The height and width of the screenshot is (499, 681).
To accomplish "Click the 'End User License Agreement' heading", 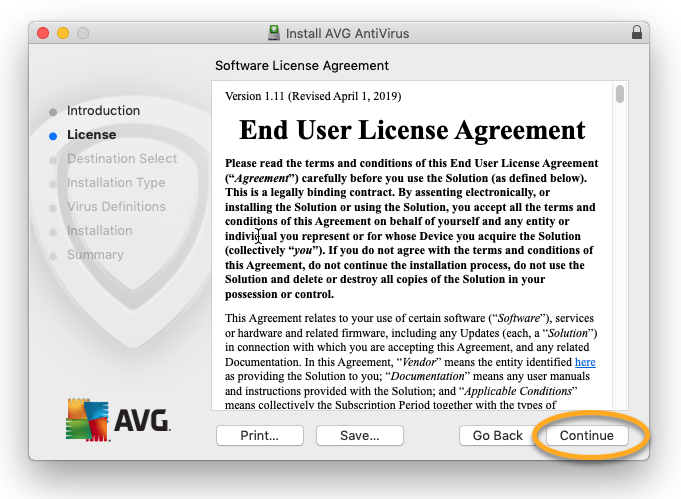I will (412, 130).
